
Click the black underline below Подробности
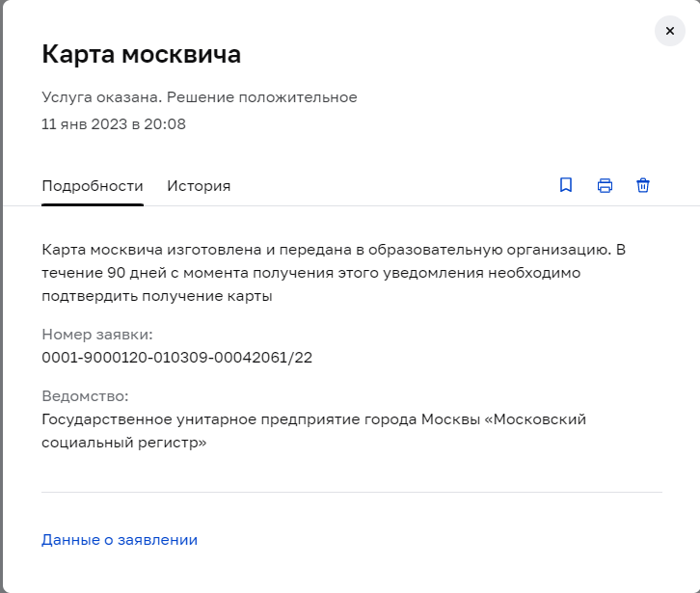coord(93,205)
